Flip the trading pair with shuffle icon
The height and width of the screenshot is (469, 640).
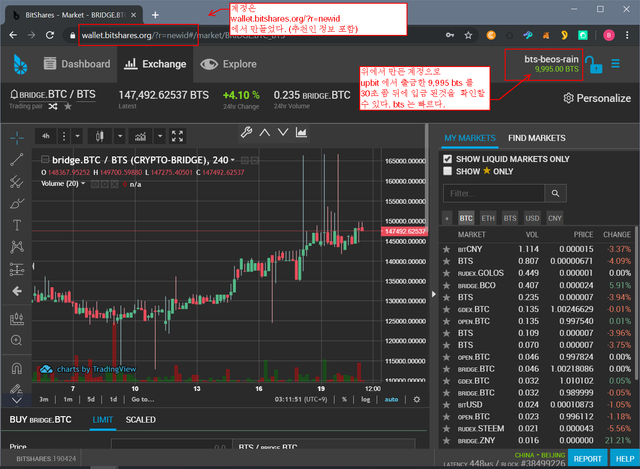pos(53,107)
